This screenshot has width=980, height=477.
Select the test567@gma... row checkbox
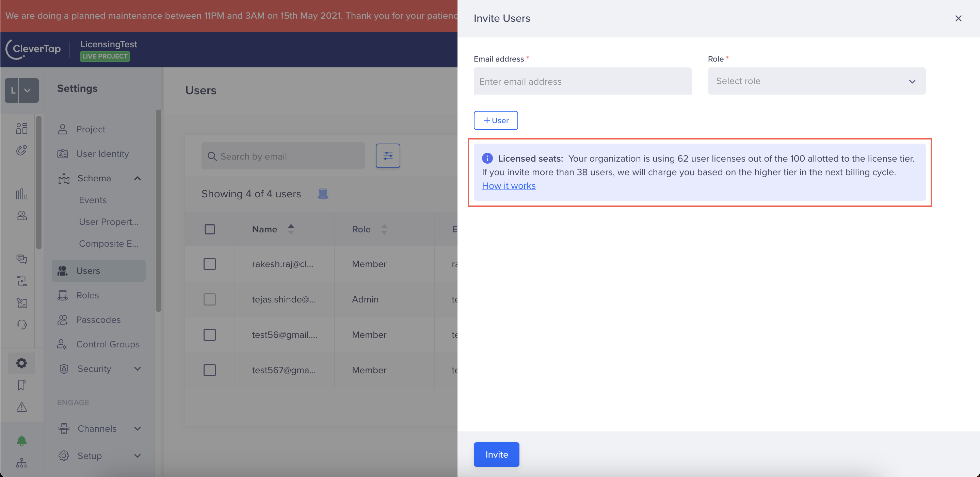pos(210,370)
